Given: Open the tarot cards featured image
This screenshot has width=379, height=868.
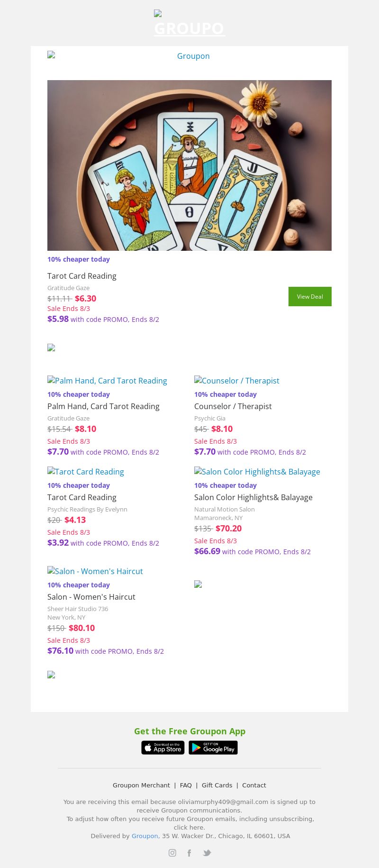Looking at the screenshot, I should pos(189,165).
